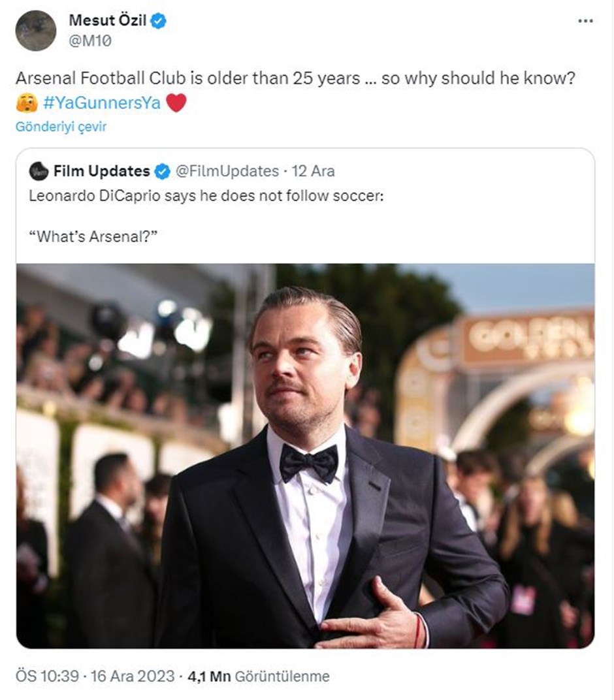Click the Film Updates avatar icon
Screen dimensions: 614x700
38,171
